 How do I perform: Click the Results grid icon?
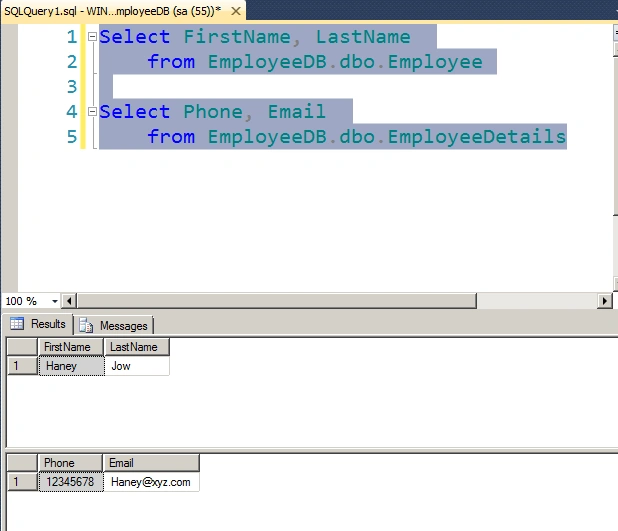[x=17, y=324]
